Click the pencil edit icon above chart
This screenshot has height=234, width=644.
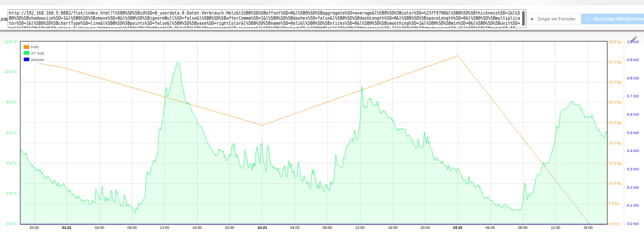(634, 39)
